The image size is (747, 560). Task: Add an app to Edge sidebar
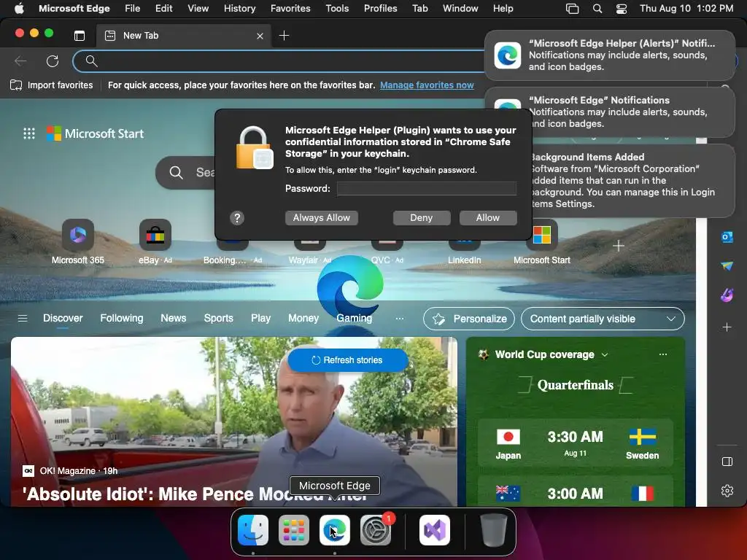point(727,327)
